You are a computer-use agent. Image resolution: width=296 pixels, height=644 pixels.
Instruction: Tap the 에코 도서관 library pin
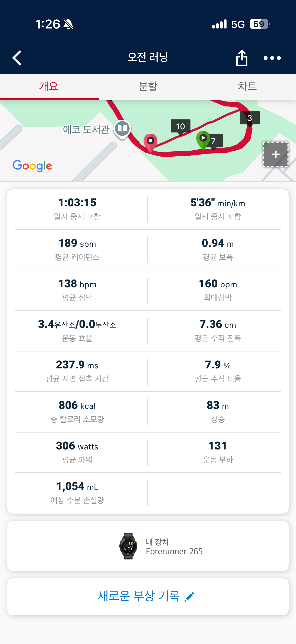point(122,128)
